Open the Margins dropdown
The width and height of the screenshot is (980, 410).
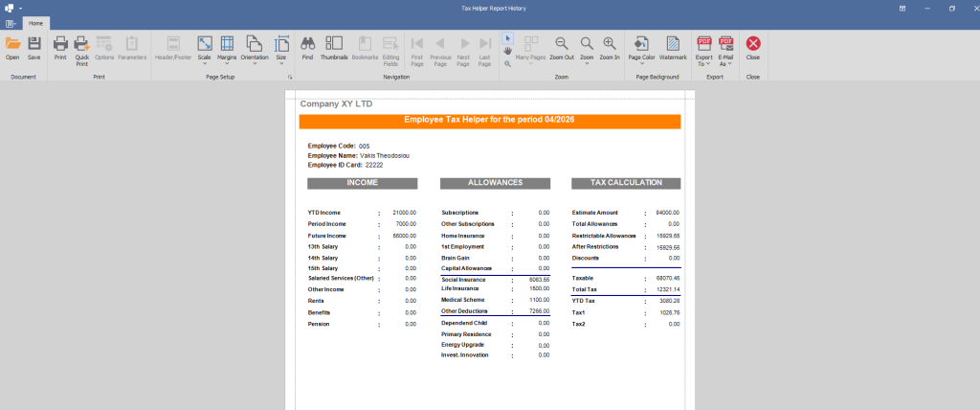click(x=227, y=50)
